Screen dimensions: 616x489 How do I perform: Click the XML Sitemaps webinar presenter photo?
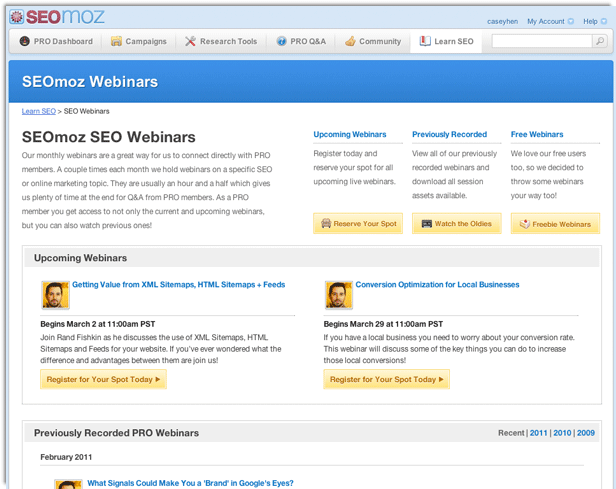(x=55, y=295)
